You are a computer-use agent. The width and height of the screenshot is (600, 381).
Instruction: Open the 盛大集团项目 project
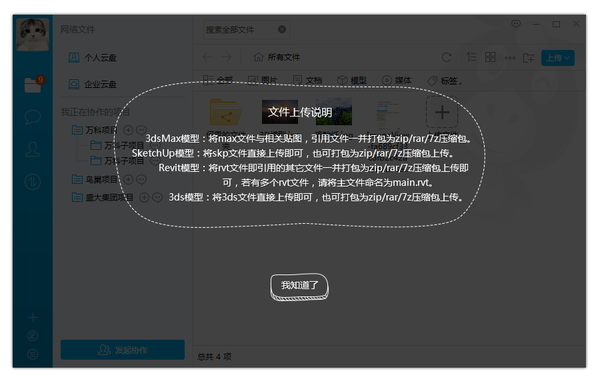pyautogui.click(x=103, y=197)
